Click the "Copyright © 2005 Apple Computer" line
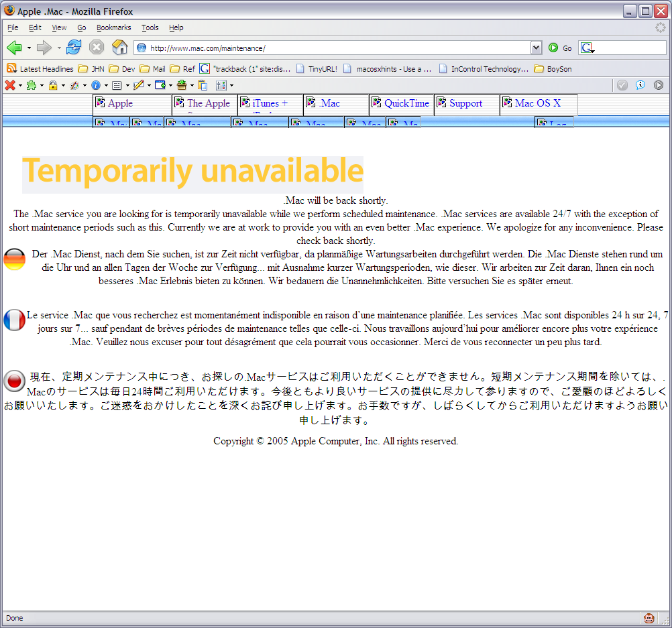Screen dimensions: 672x628 335,441
